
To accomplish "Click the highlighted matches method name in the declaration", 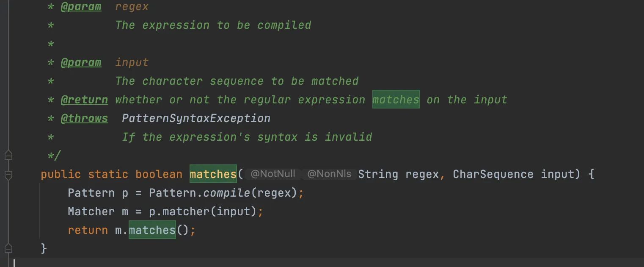I will coord(213,174).
